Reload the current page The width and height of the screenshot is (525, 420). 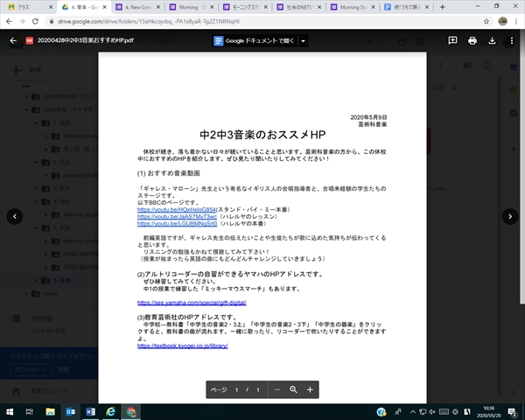coord(35,21)
